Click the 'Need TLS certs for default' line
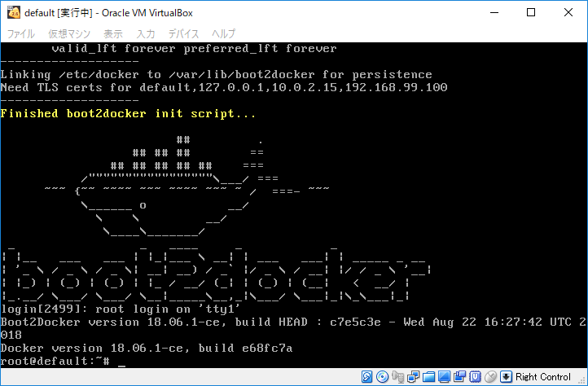The image size is (588, 386). tap(224, 88)
